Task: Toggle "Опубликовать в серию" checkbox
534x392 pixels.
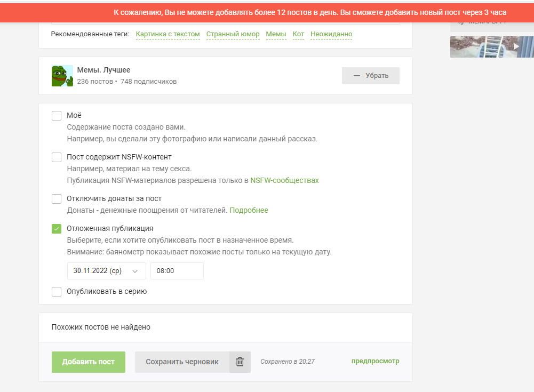Action: click(57, 292)
